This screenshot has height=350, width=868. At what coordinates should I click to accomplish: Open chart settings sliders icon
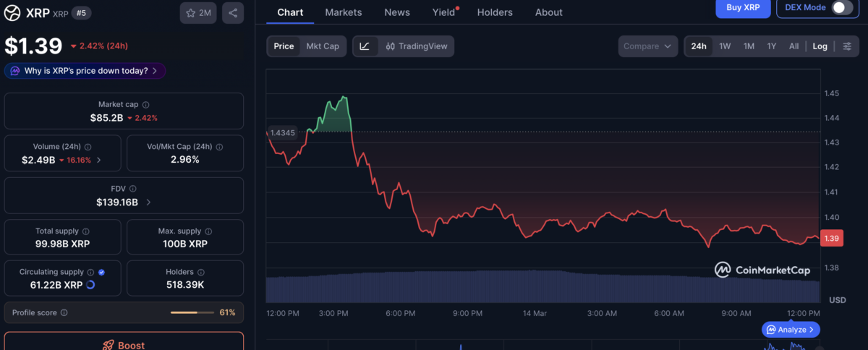[x=847, y=46]
